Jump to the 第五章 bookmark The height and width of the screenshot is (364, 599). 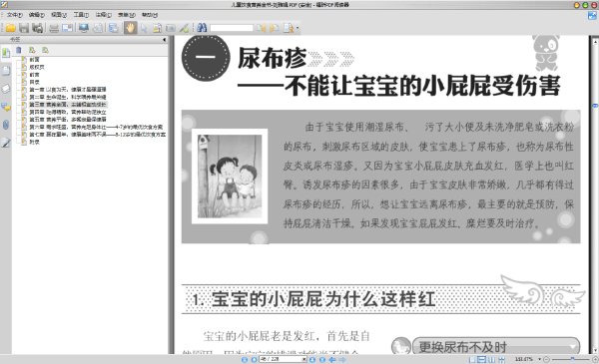68,119
